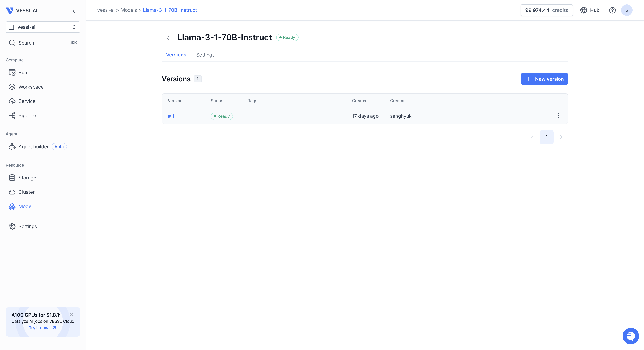
Task: Open version #1 link
Action: [x=171, y=116]
